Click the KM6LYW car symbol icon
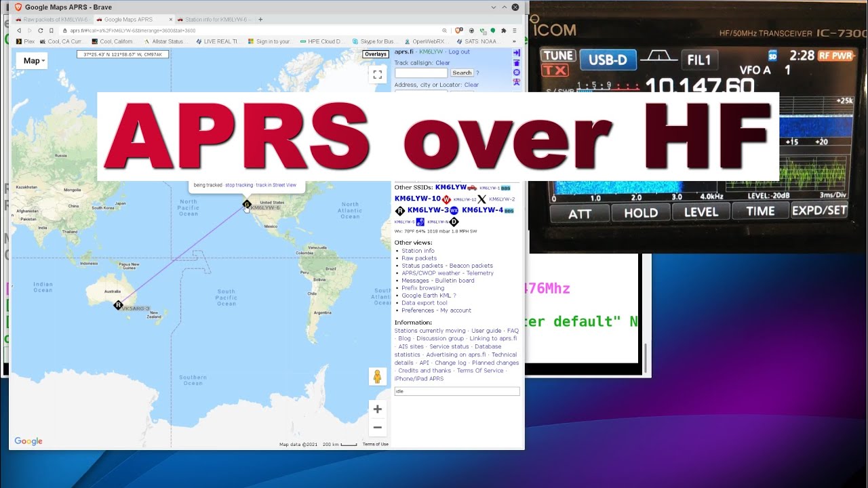 coord(472,188)
